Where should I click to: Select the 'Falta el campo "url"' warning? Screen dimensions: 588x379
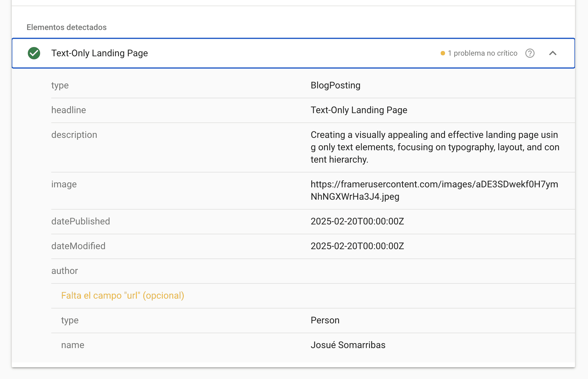point(123,296)
